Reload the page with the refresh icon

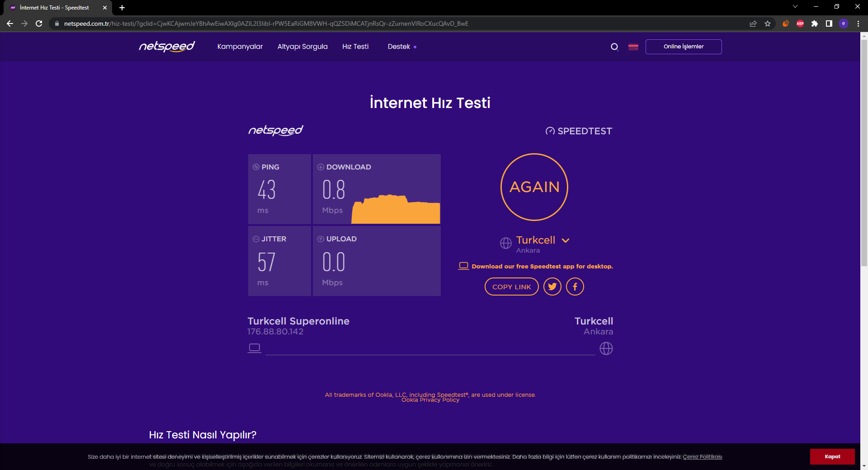[x=39, y=23]
